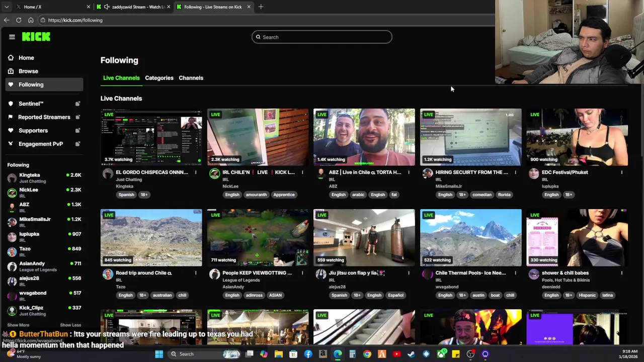Click the Browse icon in sidebar
Viewport: 644px width, 362px height.
[11, 71]
